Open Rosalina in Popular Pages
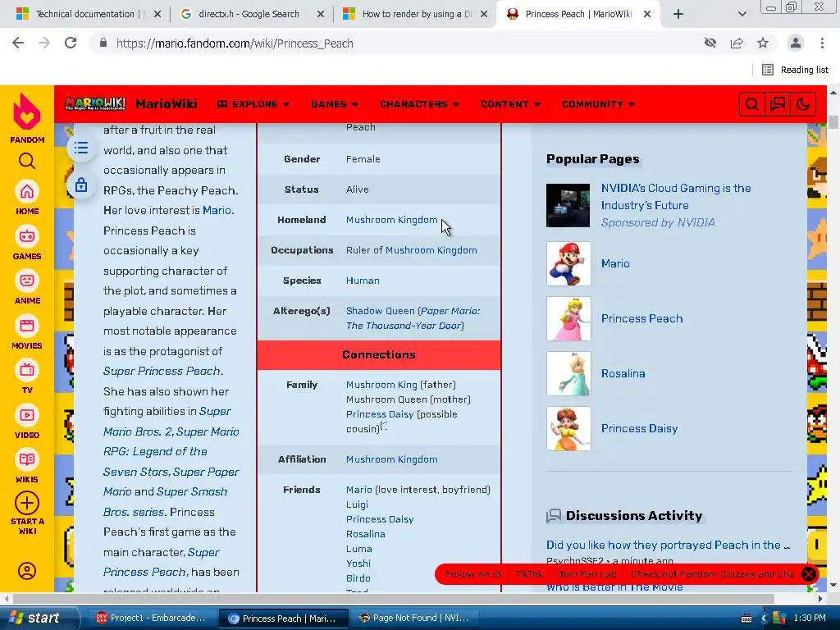The image size is (840, 630). [623, 373]
